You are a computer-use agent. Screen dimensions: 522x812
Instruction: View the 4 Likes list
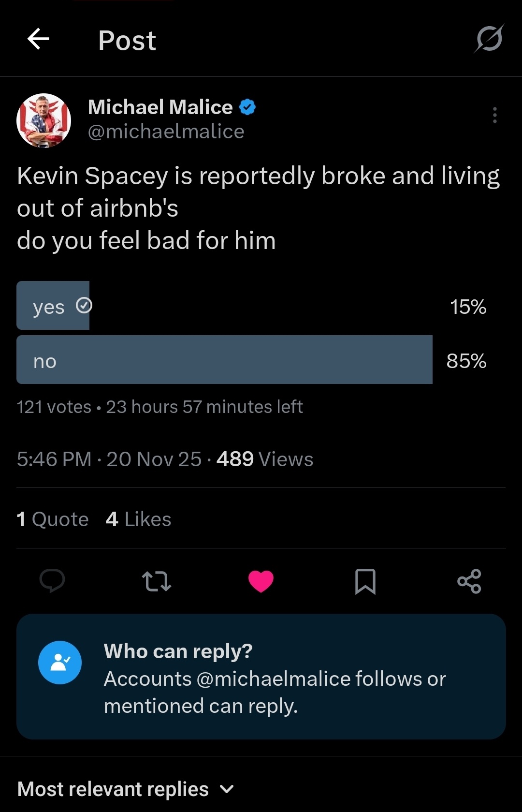139,519
